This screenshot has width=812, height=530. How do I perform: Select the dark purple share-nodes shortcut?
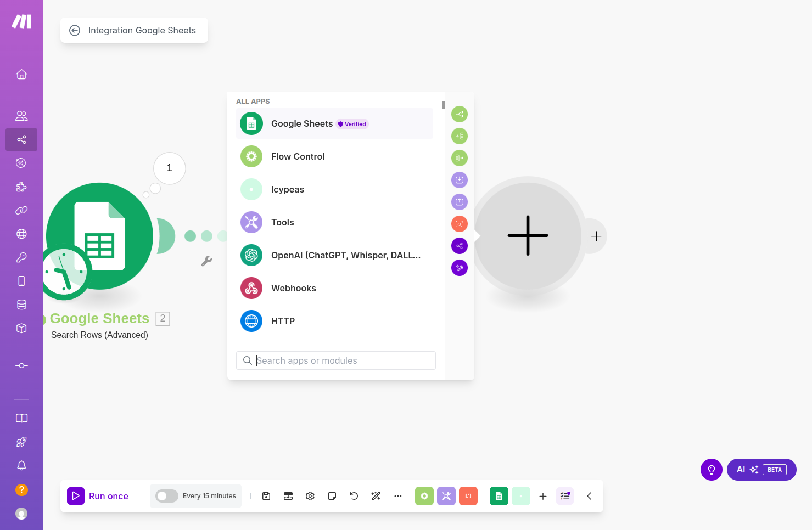[460, 246]
